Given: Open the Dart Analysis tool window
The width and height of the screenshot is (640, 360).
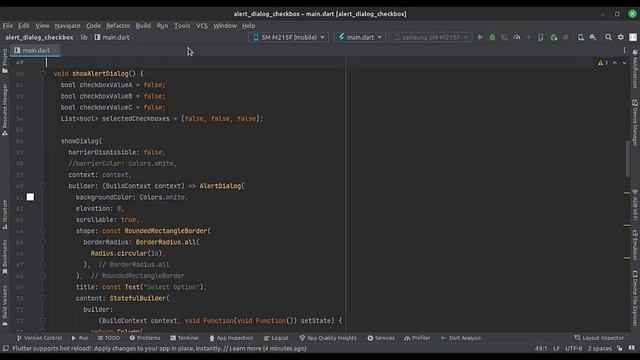Looking at the screenshot, I should [461, 338].
